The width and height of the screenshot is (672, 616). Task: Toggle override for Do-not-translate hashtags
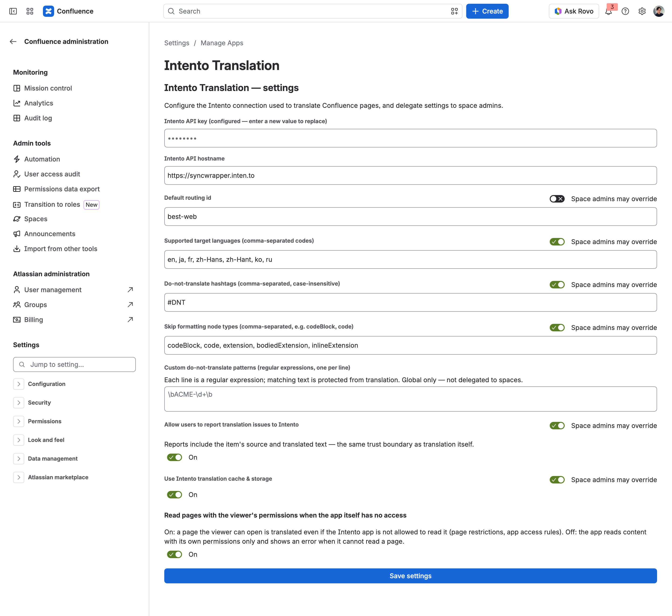point(557,285)
